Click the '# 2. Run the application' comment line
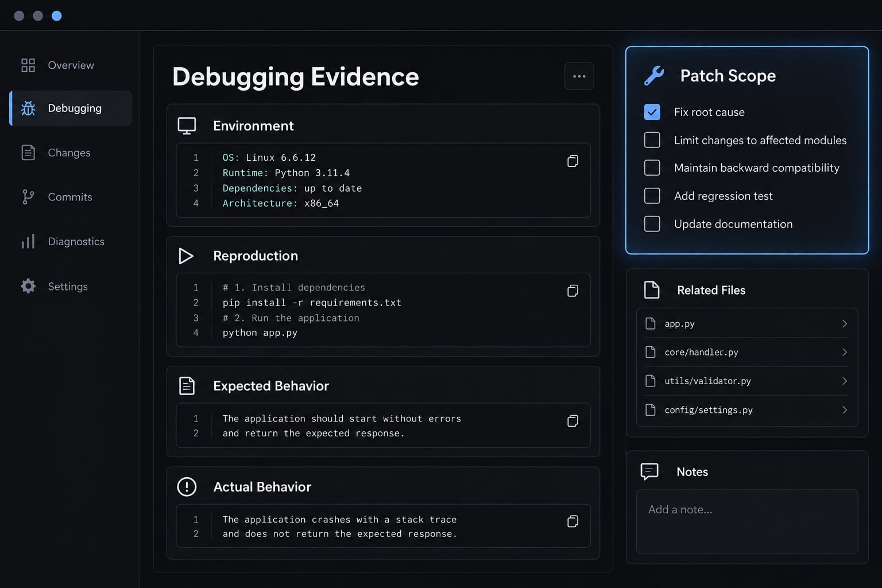The width and height of the screenshot is (882, 588). click(291, 318)
